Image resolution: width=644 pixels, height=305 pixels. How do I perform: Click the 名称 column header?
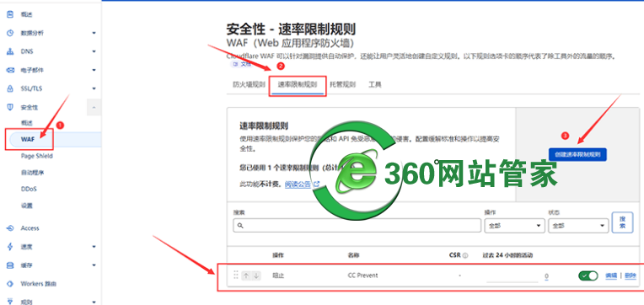click(x=353, y=255)
